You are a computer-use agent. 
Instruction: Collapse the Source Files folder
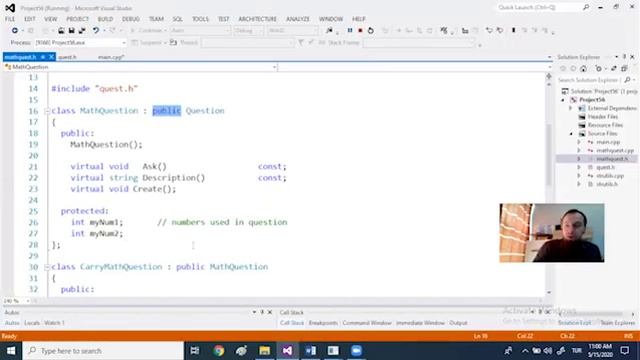coord(571,134)
